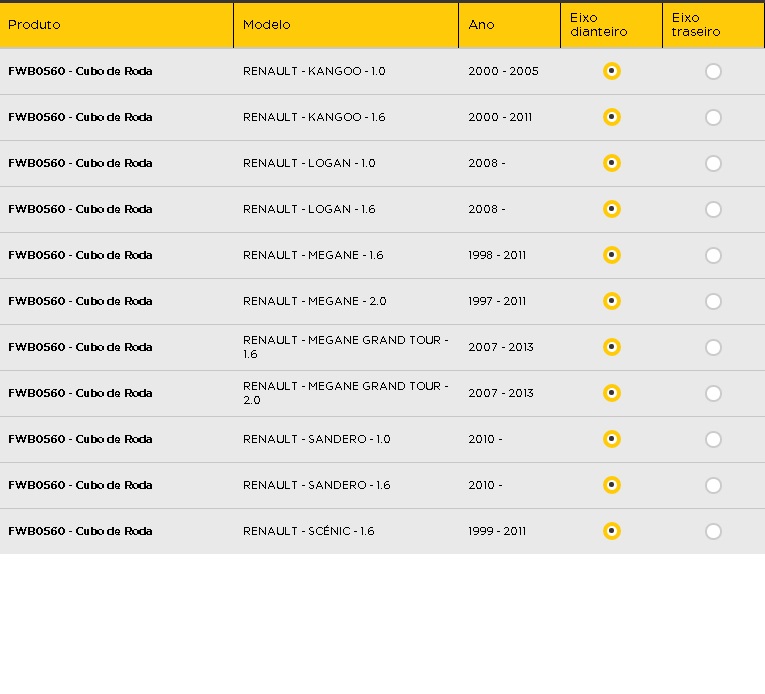This screenshot has height=694, width=765.
Task: Select front axle radio for SANDERO 1.0 row
Action: 611,439
